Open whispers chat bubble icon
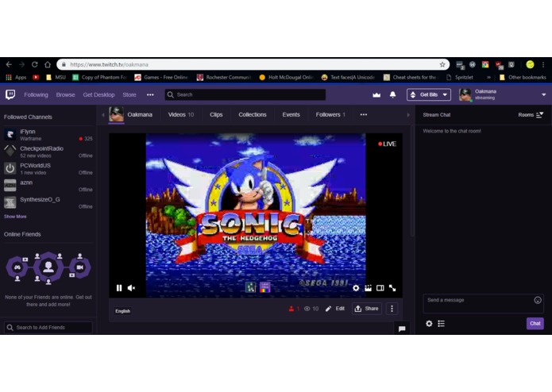 coord(402,329)
